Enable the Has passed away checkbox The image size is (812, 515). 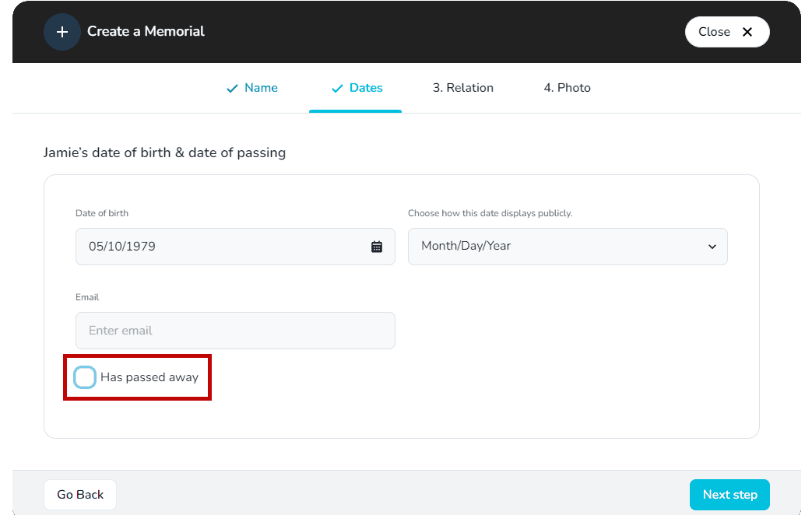(x=84, y=377)
